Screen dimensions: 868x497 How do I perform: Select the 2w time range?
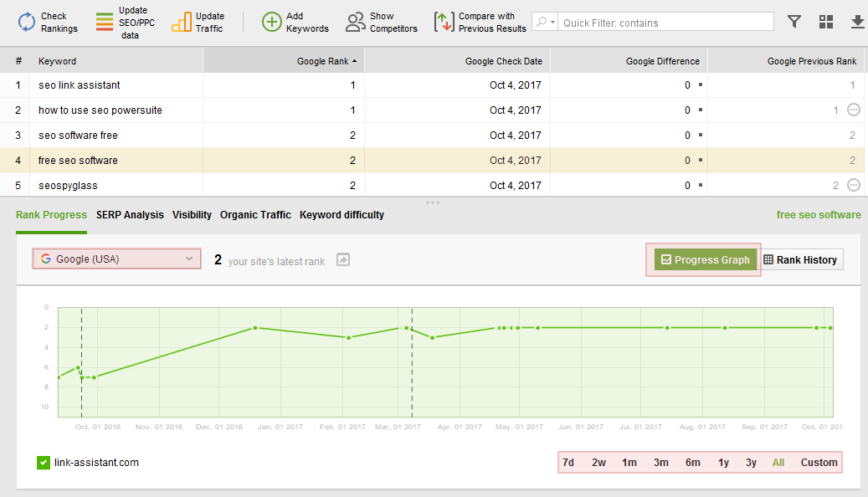pyautogui.click(x=599, y=463)
